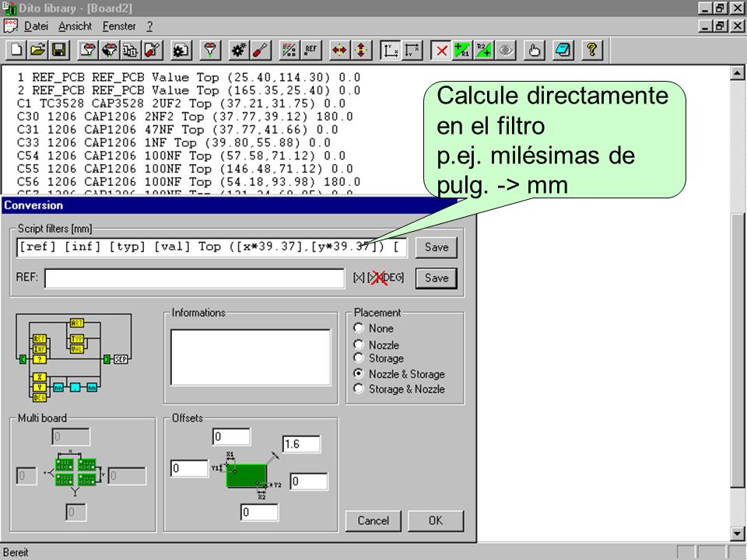
Task: Click the page with red pen edit icon
Action: [152, 50]
